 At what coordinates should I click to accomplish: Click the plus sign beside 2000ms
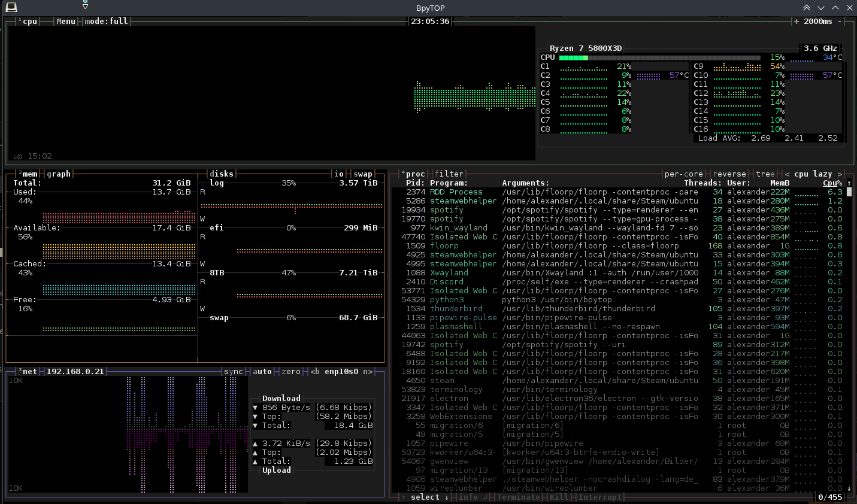(796, 21)
